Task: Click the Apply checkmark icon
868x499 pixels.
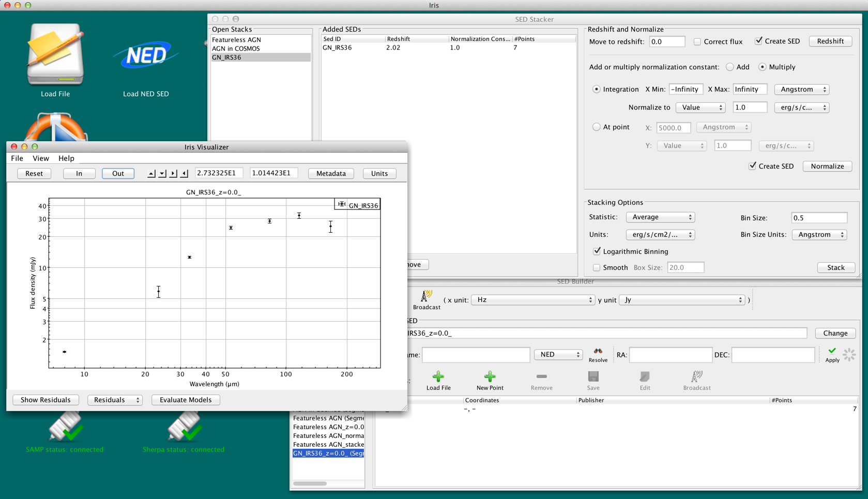Action: pyautogui.click(x=832, y=351)
